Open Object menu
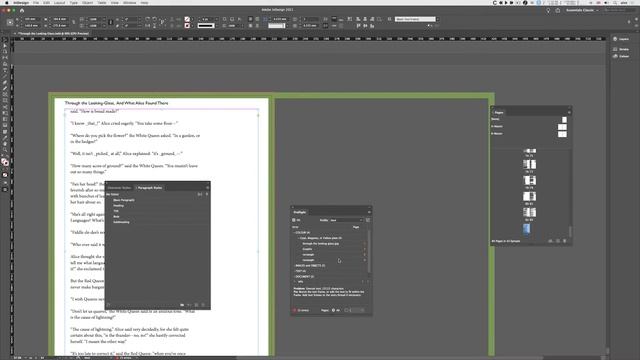Image resolution: width=640 pixels, height=360 pixels. pyautogui.click(x=87, y=2)
